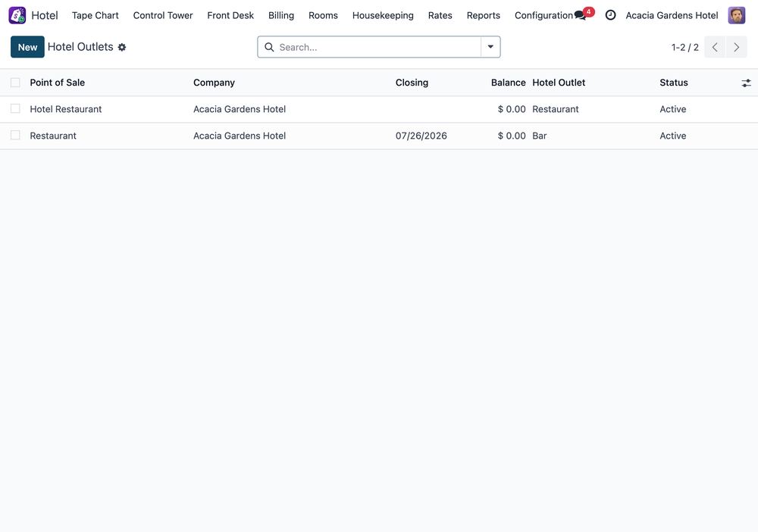The width and height of the screenshot is (758, 532).
Task: Open the chat messages icon
Action: [580, 15]
